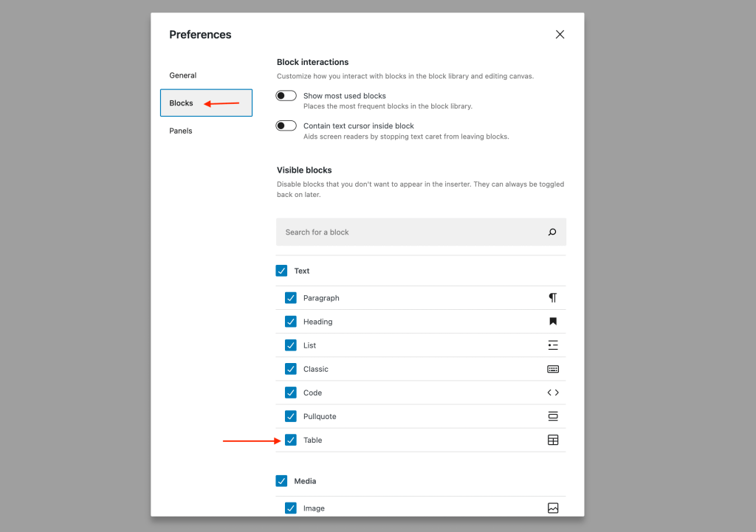Enable Show most used blocks
756x532 pixels.
click(x=286, y=95)
